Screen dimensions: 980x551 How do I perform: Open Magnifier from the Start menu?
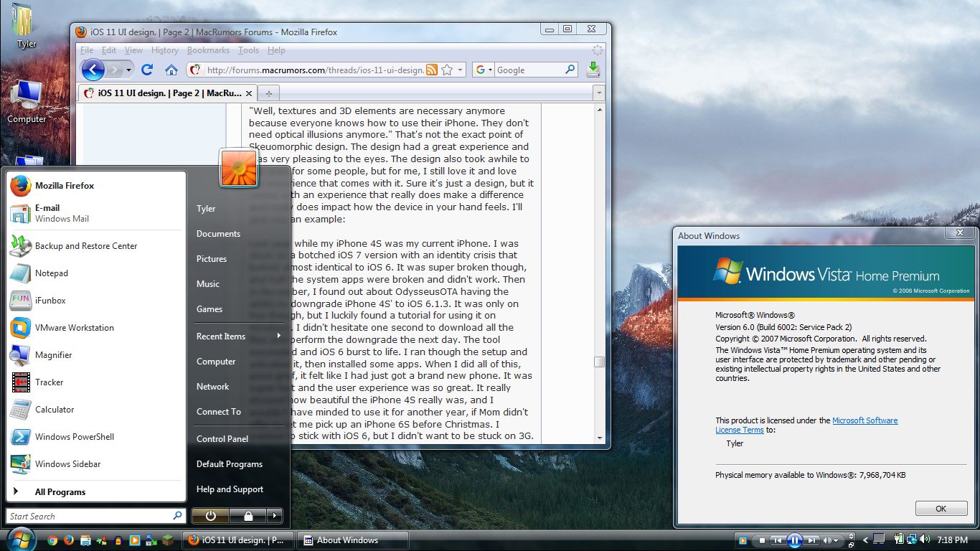96,354
